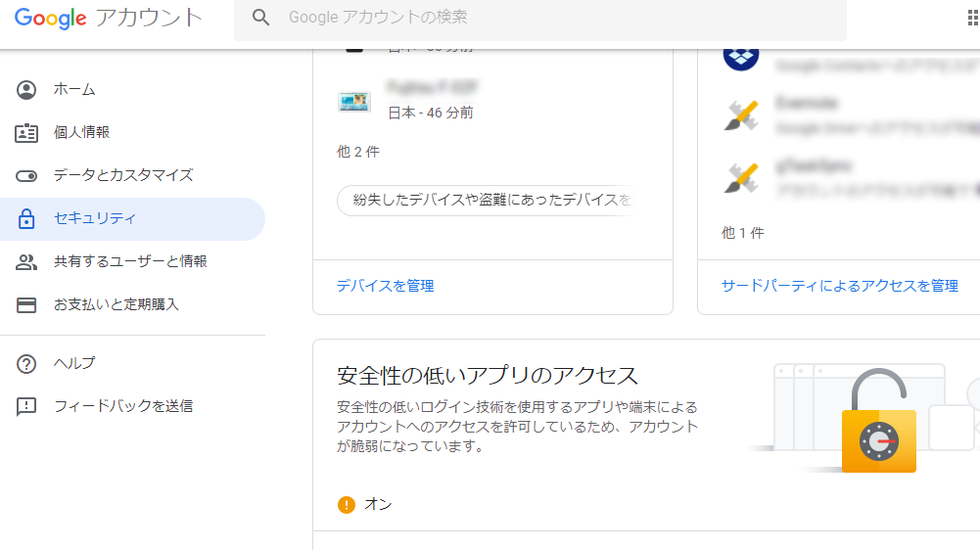Click the Dropbox app icon
This screenshot has height=550, width=980.
tap(741, 55)
